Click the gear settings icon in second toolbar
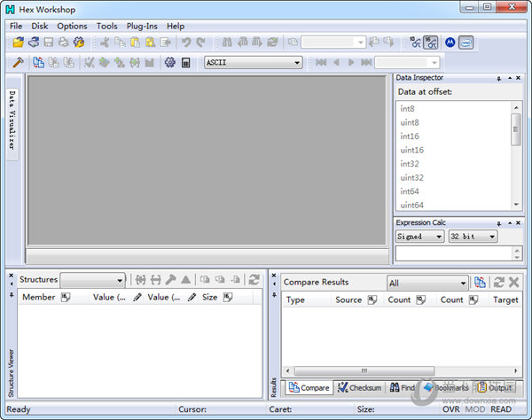The width and height of the screenshot is (532, 420). (170, 63)
